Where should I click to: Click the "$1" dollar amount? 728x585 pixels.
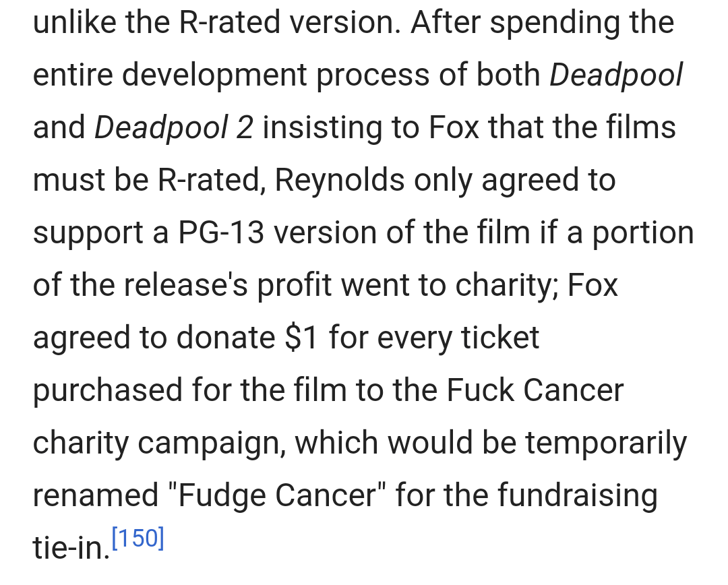[301, 338]
